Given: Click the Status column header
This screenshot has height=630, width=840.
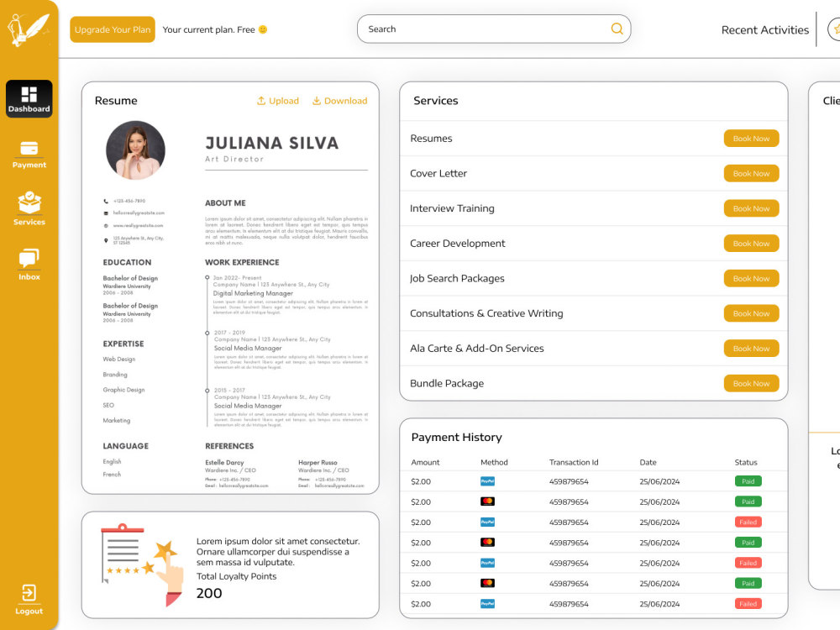Looking at the screenshot, I should [x=746, y=462].
